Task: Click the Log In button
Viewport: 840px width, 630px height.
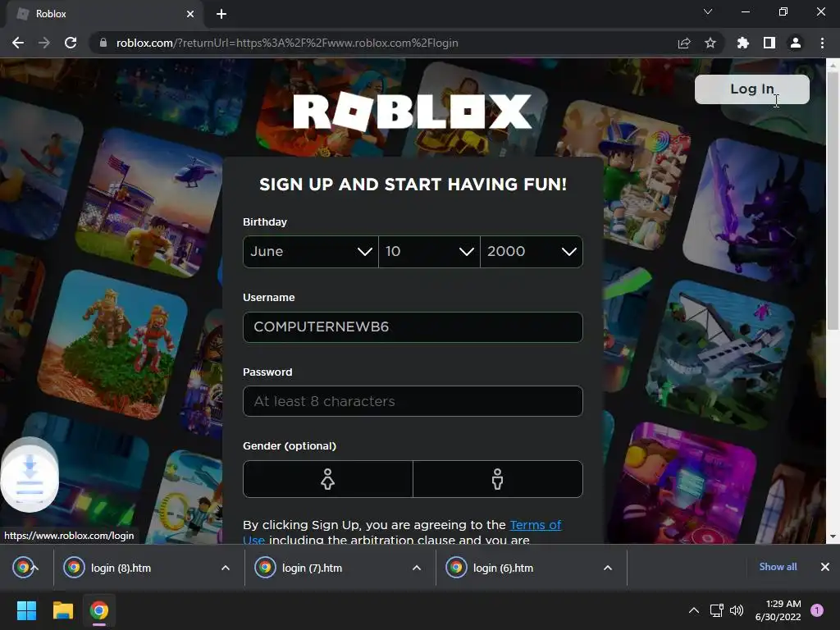Action: 752,89
